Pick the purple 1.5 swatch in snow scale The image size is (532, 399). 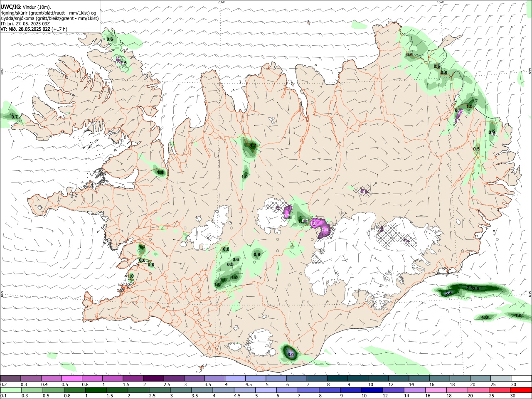(x=133, y=379)
